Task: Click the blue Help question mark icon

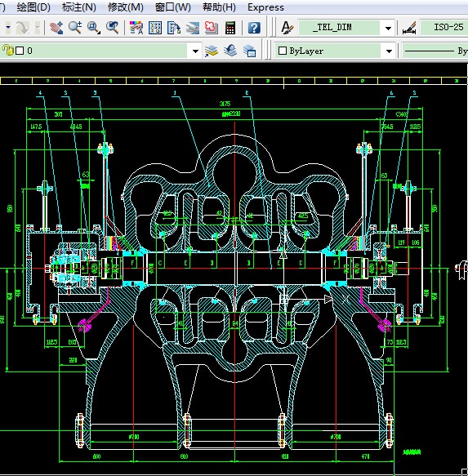Action: [254, 28]
